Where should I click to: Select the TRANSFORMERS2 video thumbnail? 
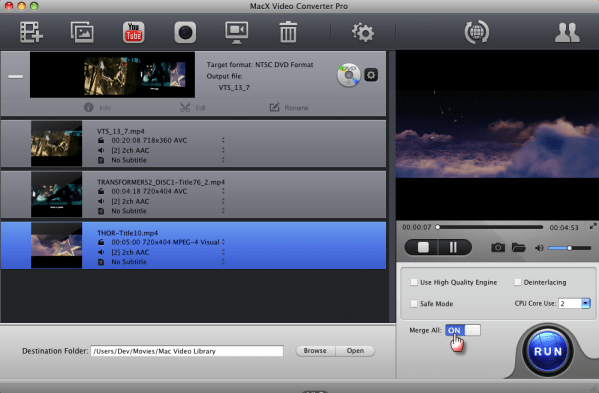click(57, 194)
